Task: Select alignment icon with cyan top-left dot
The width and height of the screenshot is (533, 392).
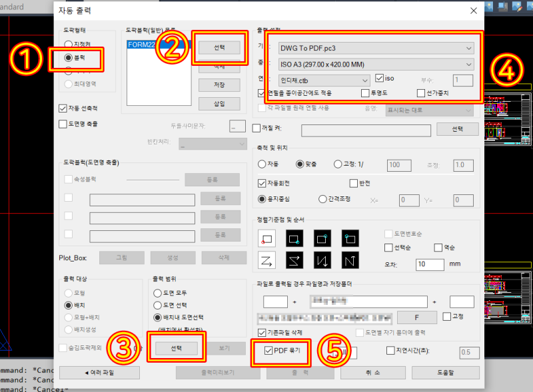Action: coord(350,237)
